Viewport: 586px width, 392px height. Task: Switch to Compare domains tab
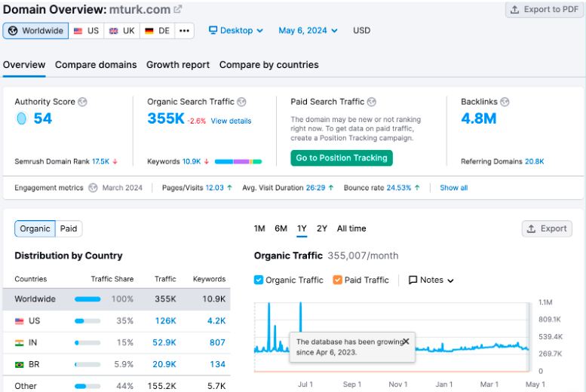(x=96, y=65)
